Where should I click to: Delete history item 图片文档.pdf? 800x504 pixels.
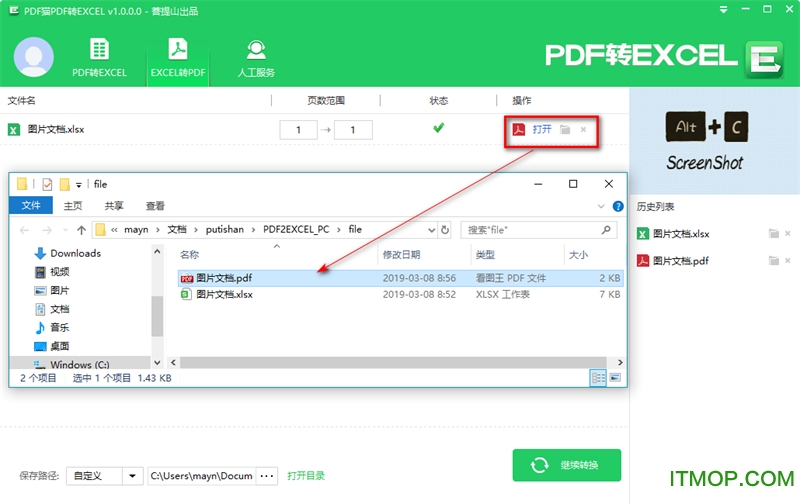click(x=788, y=261)
